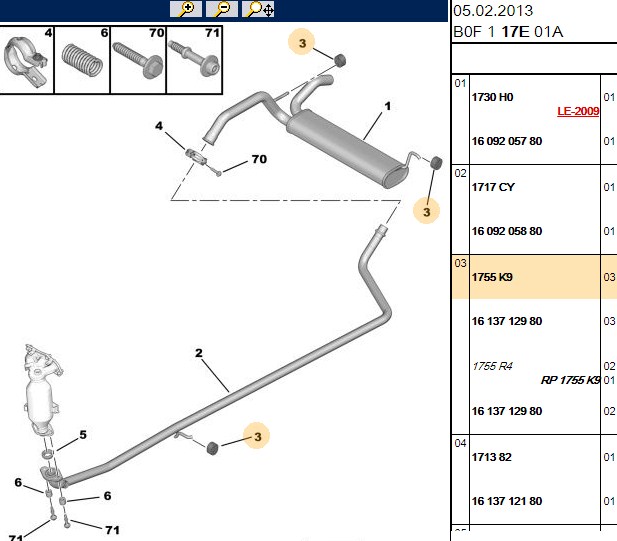Screen dimensions: 617x541
Task: Select part number 1730 H0
Action: pos(492,97)
